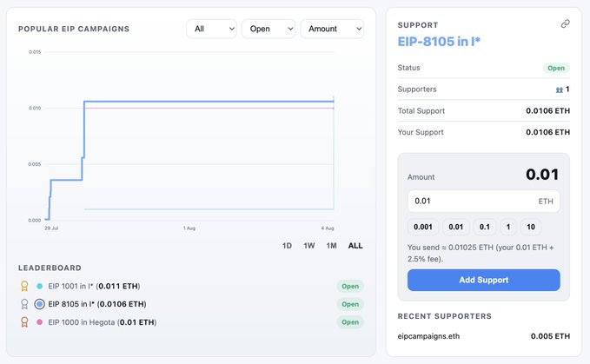Screen dimensions: 590x364
Task: Open the Amount sort dropdown
Action: 332,29
